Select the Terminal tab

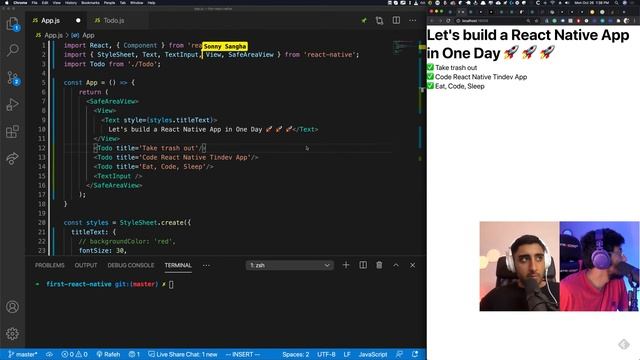point(178,265)
